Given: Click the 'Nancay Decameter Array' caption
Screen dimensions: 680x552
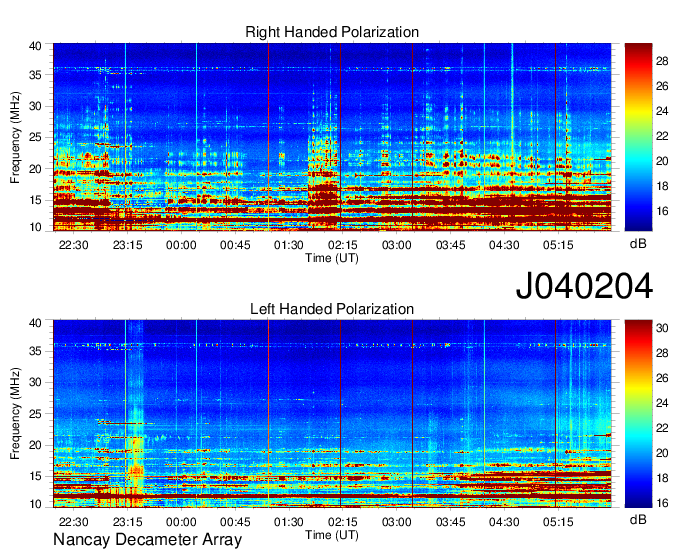Looking at the screenshot, I should [x=147, y=540].
